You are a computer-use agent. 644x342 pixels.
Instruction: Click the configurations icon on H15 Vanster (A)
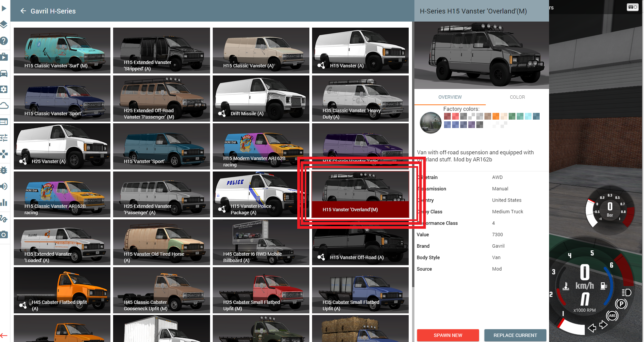321,65
